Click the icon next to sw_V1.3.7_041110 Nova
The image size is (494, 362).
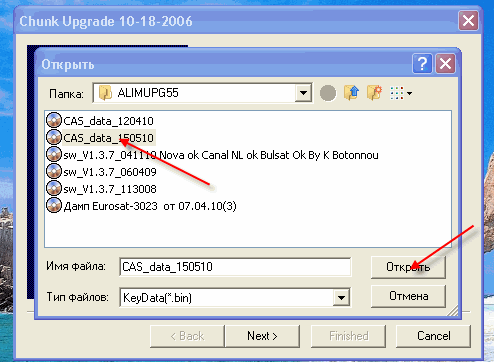click(54, 154)
